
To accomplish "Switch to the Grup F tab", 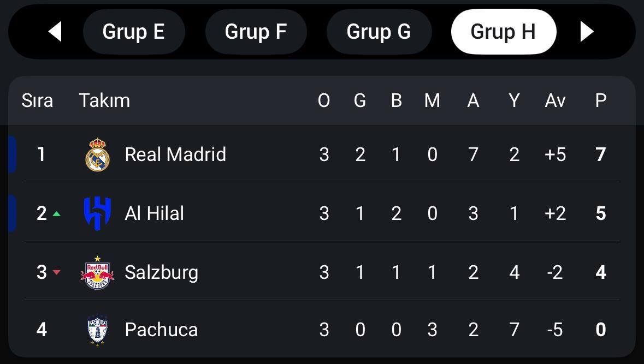I will [x=256, y=32].
